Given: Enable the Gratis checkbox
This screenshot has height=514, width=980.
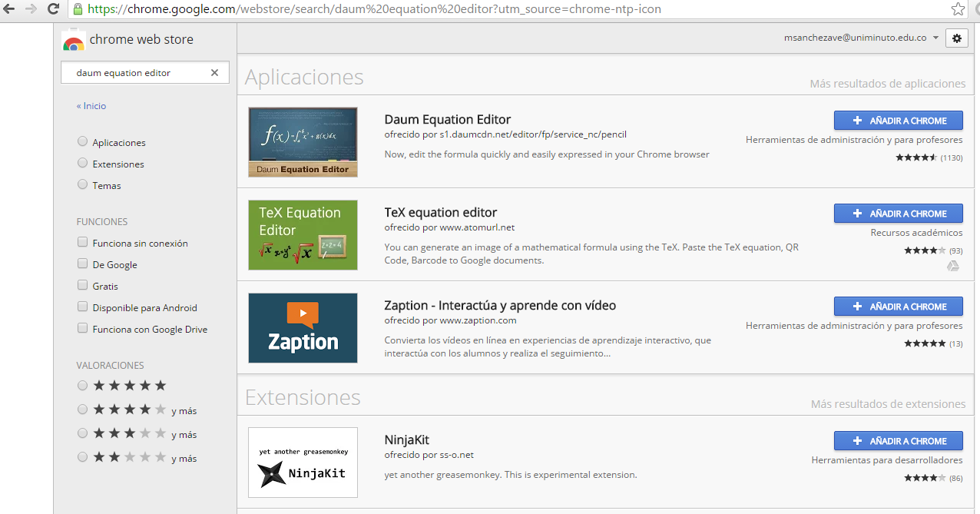Looking at the screenshot, I should [82, 286].
